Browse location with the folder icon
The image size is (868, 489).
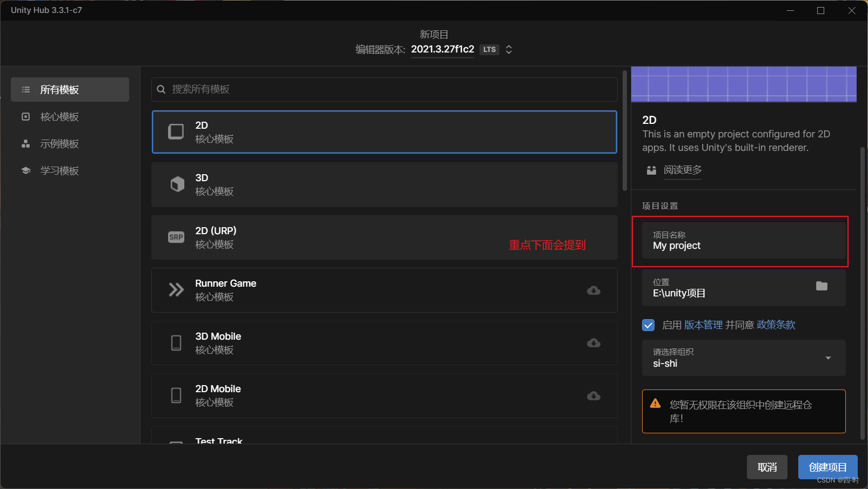click(x=822, y=286)
